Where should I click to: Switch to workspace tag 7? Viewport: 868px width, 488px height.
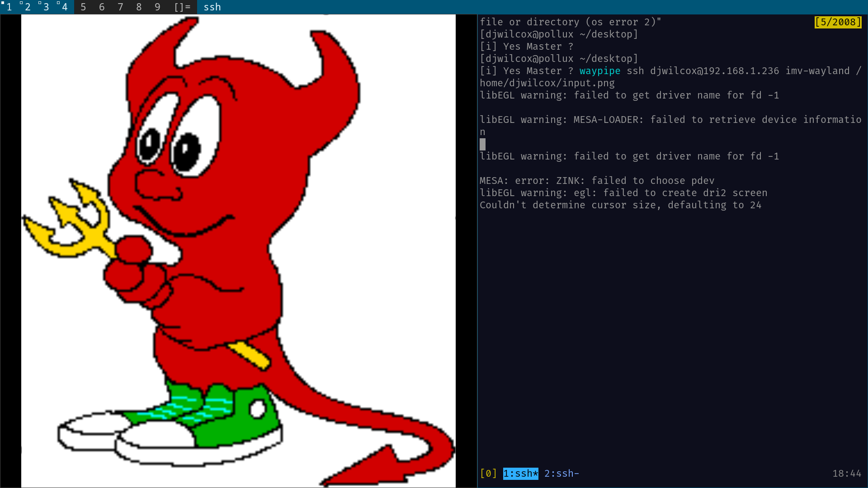[x=120, y=7]
